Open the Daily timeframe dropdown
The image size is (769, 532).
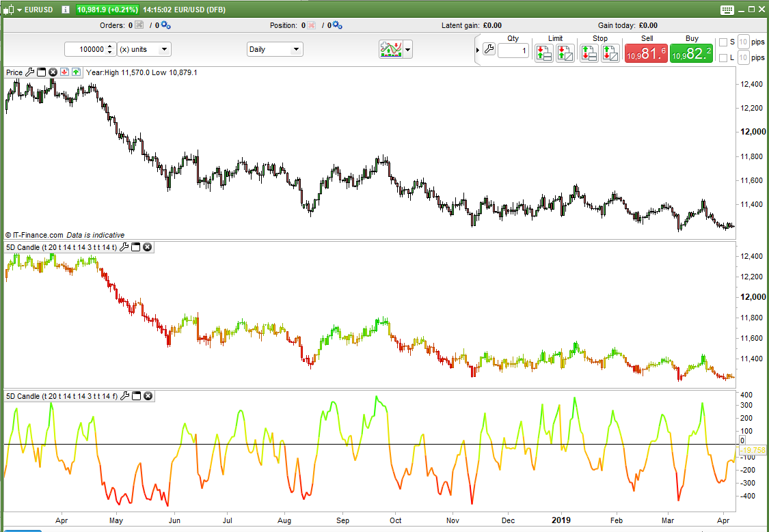(x=275, y=49)
